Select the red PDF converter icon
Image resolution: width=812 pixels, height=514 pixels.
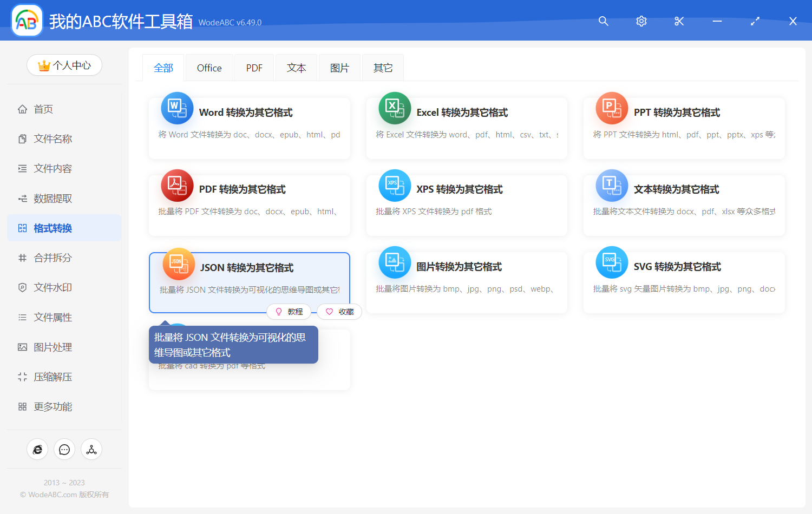[x=177, y=185]
